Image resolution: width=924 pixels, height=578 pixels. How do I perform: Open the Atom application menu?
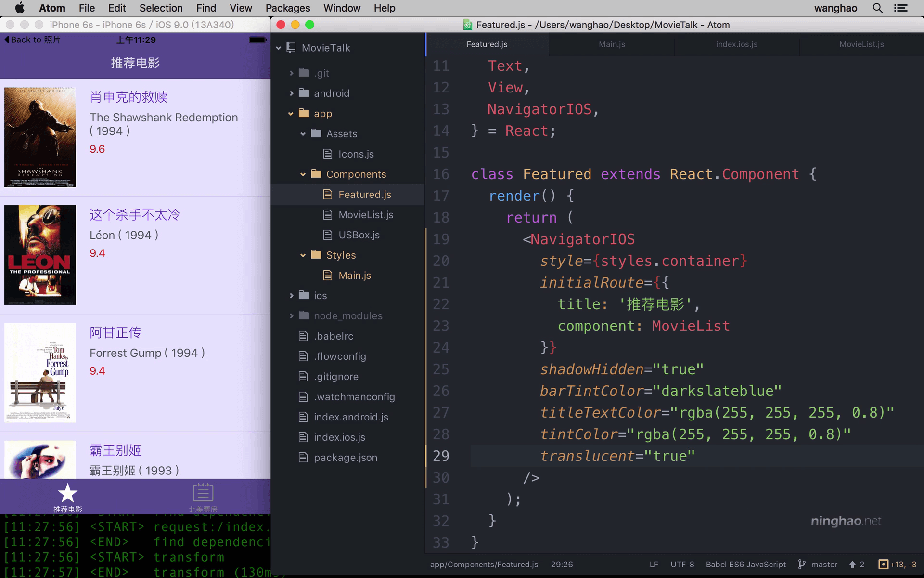pyautogui.click(x=52, y=8)
